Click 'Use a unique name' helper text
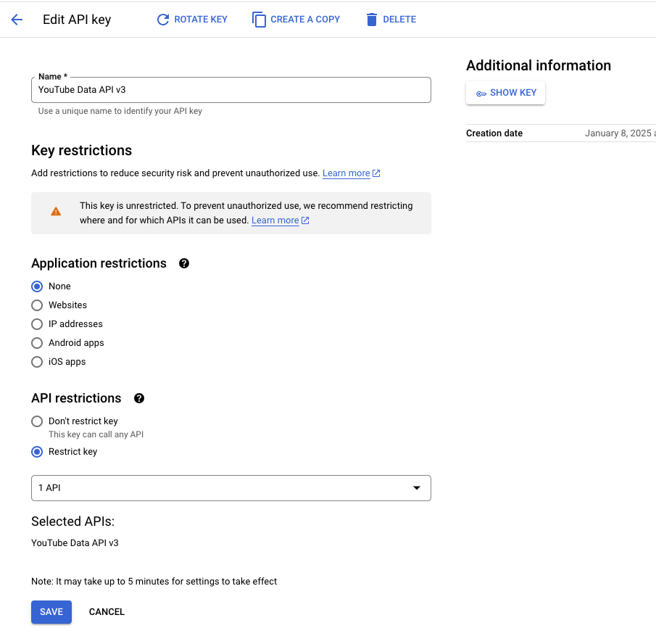The height and width of the screenshot is (644, 656). [x=120, y=111]
